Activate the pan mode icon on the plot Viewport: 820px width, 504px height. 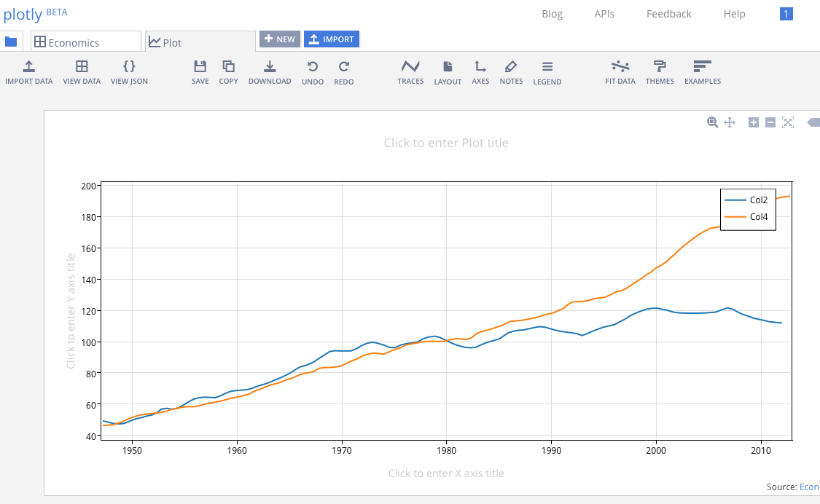click(x=730, y=122)
